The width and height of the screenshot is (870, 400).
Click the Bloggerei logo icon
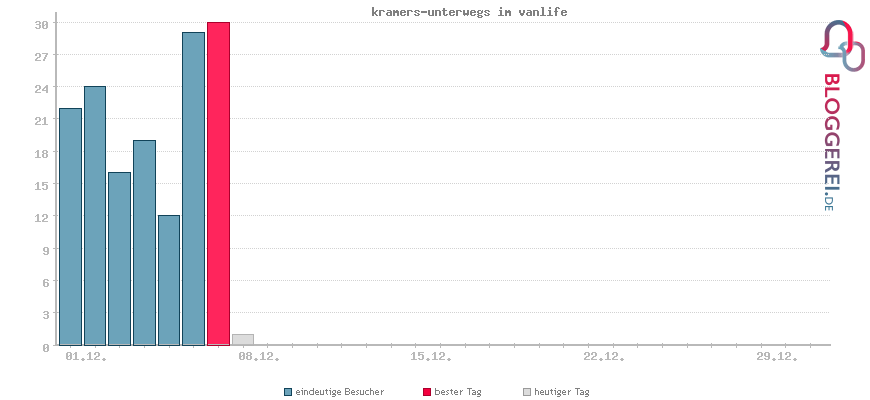coord(842,45)
